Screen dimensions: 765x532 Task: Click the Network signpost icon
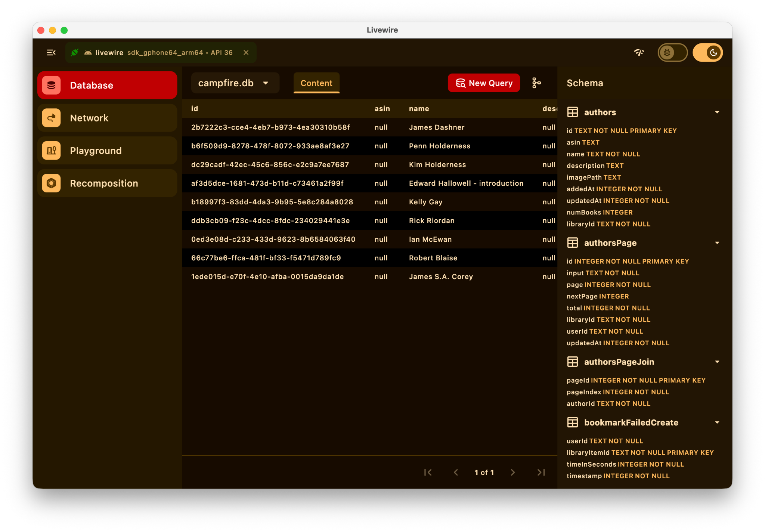click(x=52, y=118)
